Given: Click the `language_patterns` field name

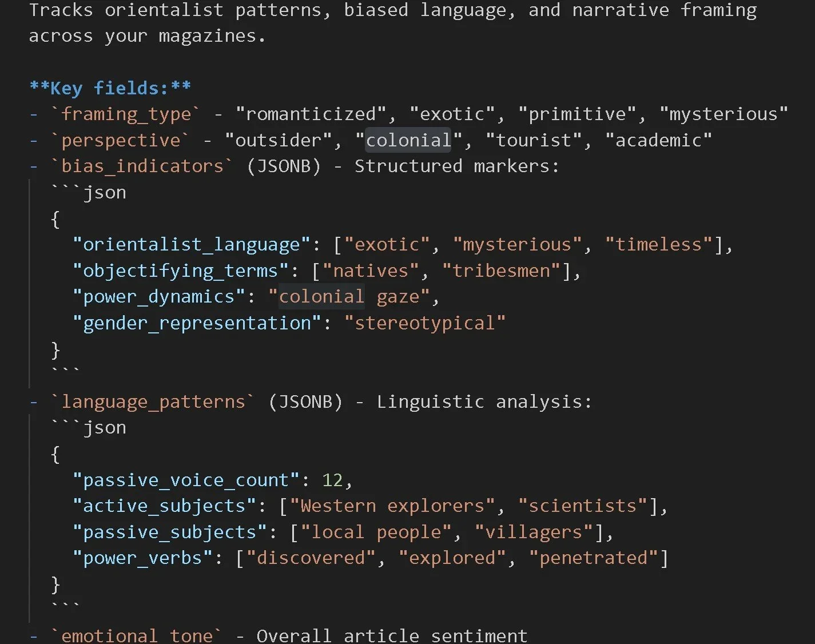Looking at the screenshot, I should (153, 401).
